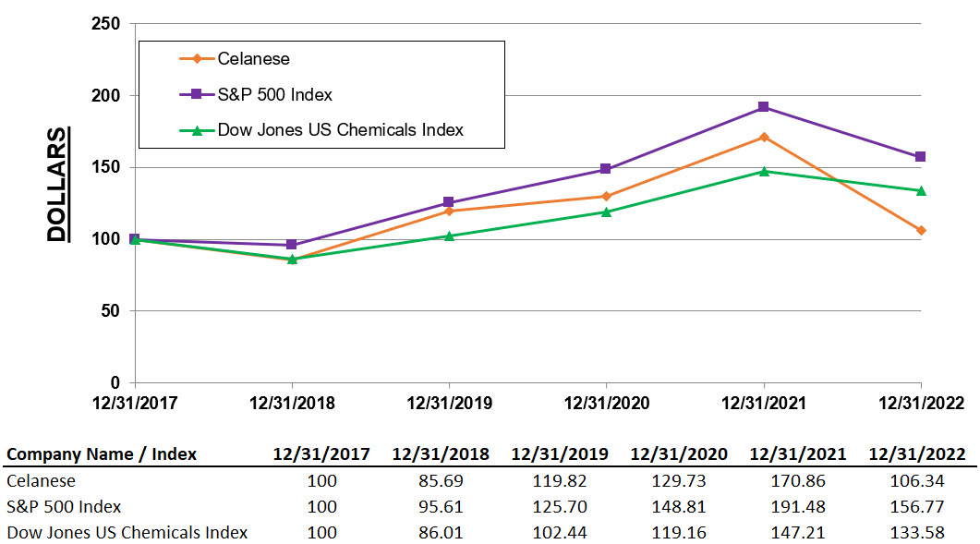Select the Celanese data point at 12/31/2021
This screenshot has width=980, height=544.
763,137
